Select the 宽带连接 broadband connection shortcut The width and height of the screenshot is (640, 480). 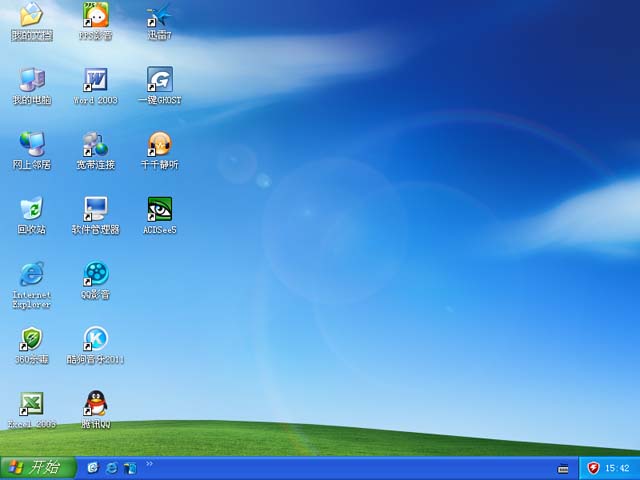(95, 144)
